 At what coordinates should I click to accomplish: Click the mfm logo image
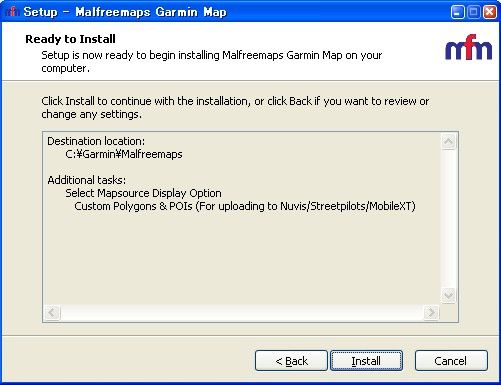coord(468,47)
